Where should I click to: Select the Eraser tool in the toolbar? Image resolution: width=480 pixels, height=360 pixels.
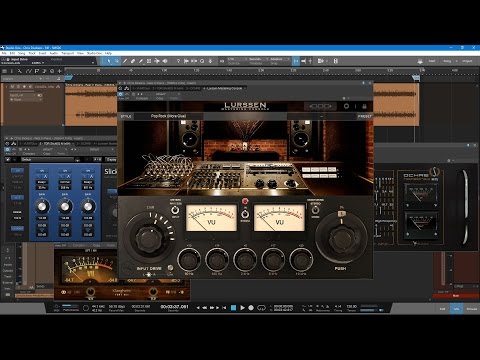point(133,61)
